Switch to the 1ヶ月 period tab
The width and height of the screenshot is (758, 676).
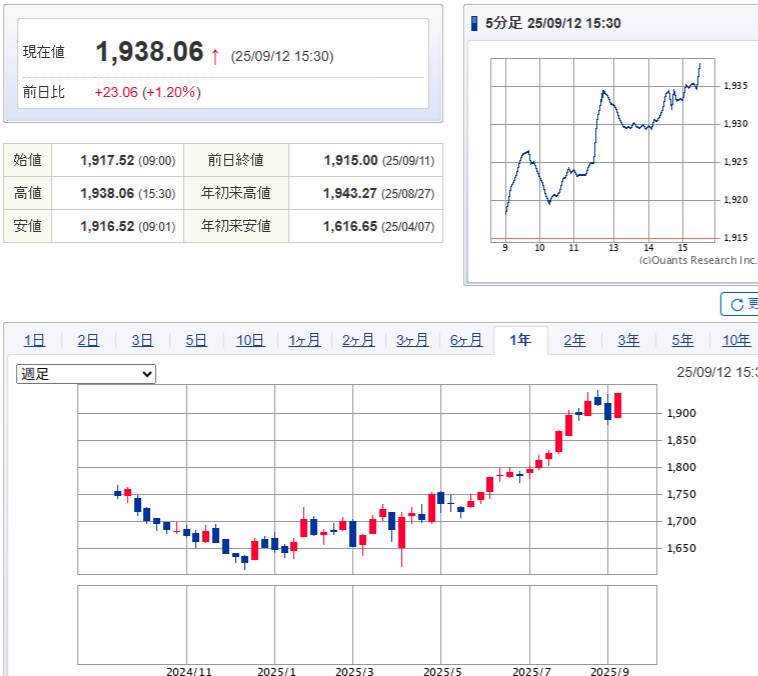tap(304, 340)
